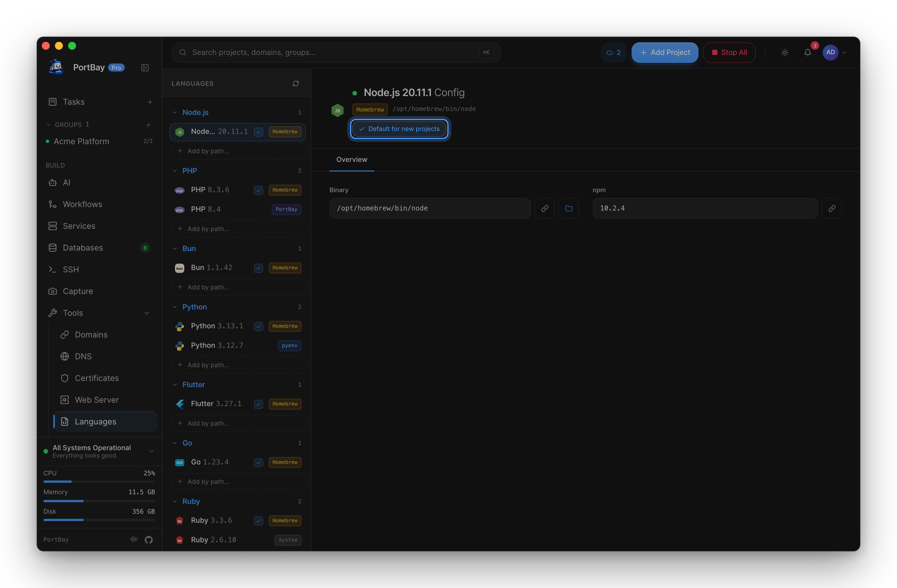Viewport: 897px width, 588px height.
Task: Open the GitHub icon in footer
Action: [149, 540]
